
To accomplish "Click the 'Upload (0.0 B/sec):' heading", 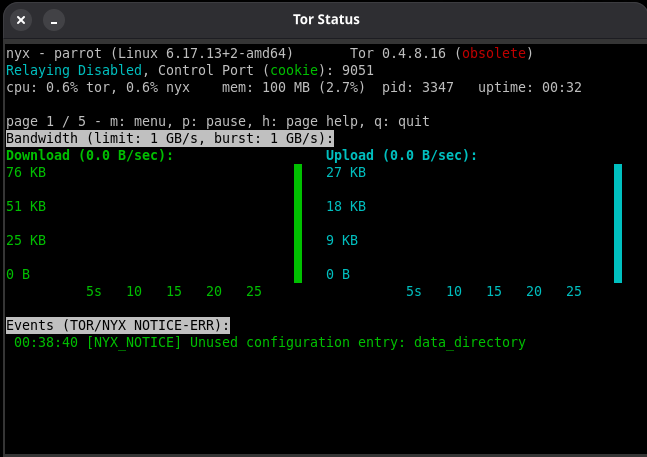I will click(x=401, y=155).
